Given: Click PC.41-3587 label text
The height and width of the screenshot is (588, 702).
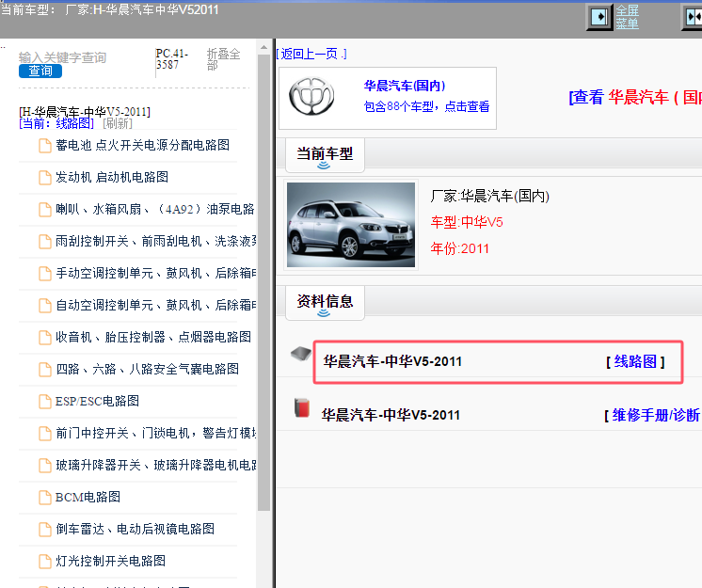Looking at the screenshot, I should [172, 59].
